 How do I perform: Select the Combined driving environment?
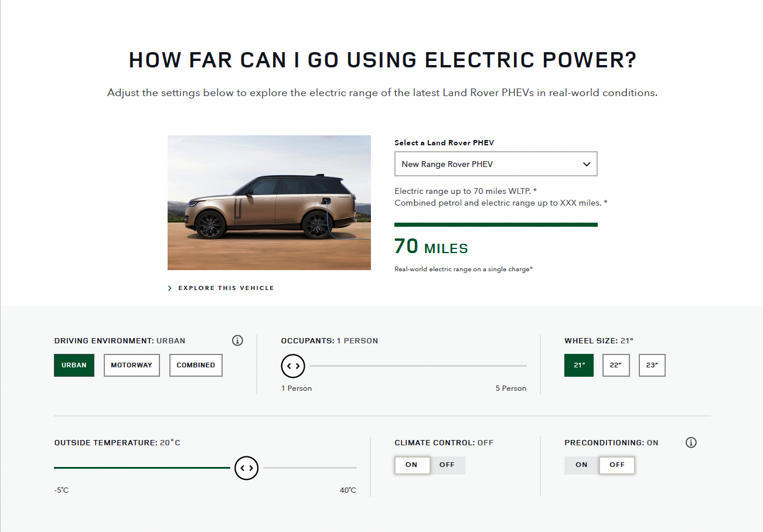[x=196, y=365]
